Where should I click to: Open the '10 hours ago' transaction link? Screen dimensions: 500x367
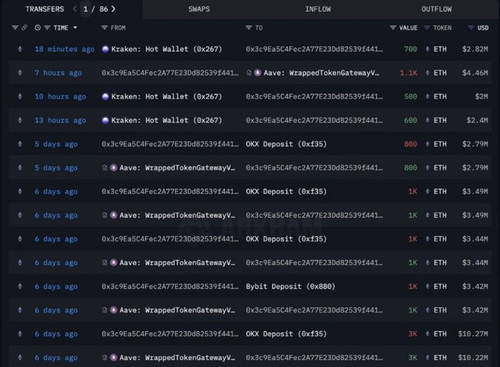coord(60,97)
